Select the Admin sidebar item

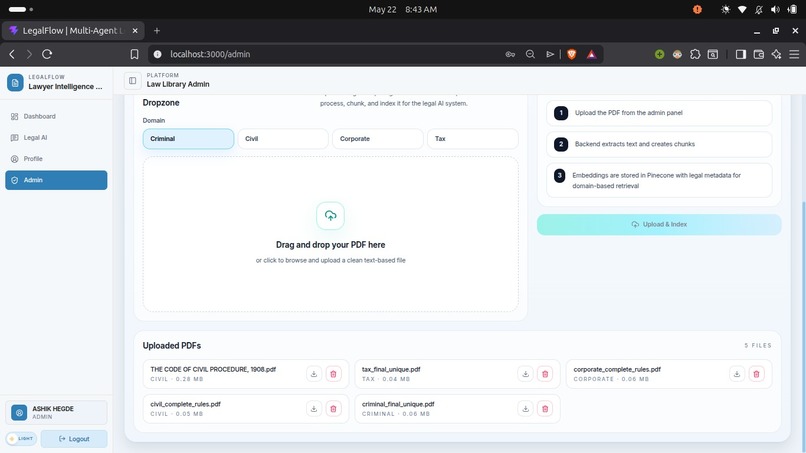click(56, 180)
